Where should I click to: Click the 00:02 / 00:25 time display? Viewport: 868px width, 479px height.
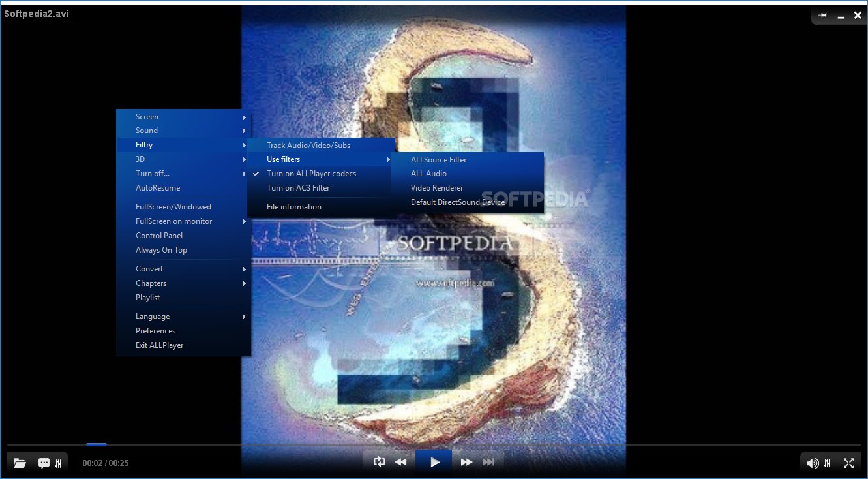pyautogui.click(x=106, y=463)
